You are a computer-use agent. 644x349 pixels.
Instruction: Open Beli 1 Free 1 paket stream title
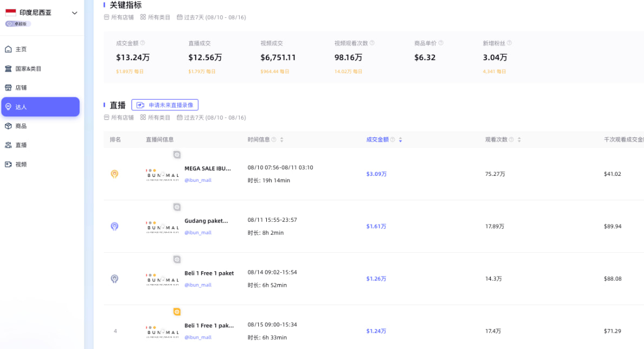pos(209,273)
